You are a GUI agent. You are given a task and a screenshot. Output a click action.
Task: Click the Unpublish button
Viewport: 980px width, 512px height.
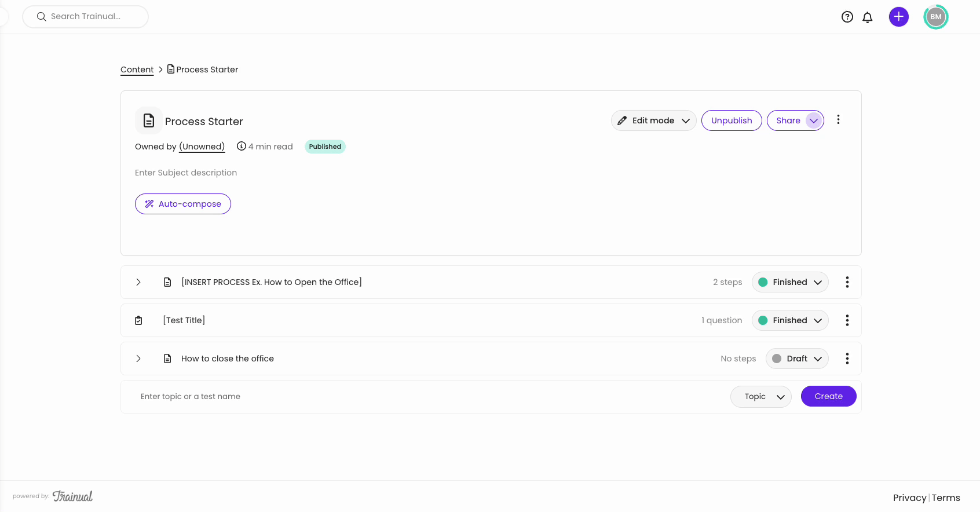click(x=732, y=120)
